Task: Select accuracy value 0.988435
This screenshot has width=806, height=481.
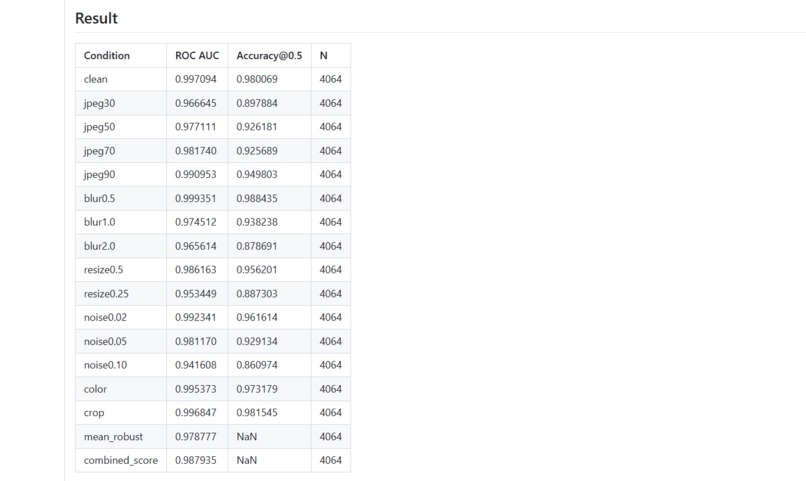Action: (257, 198)
